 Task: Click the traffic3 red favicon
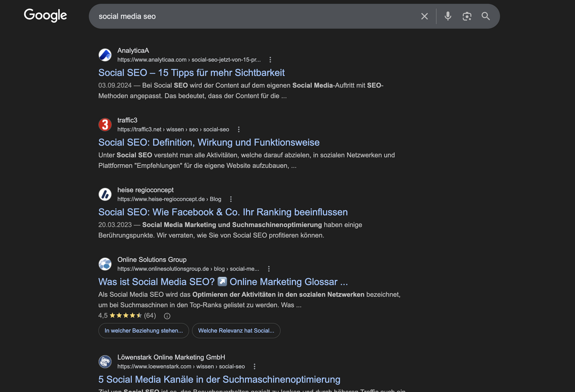click(x=105, y=125)
